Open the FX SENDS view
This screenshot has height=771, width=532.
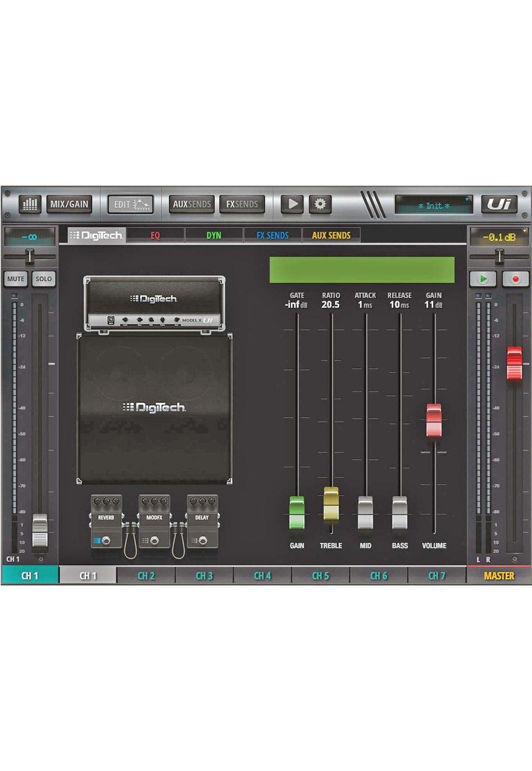242,204
